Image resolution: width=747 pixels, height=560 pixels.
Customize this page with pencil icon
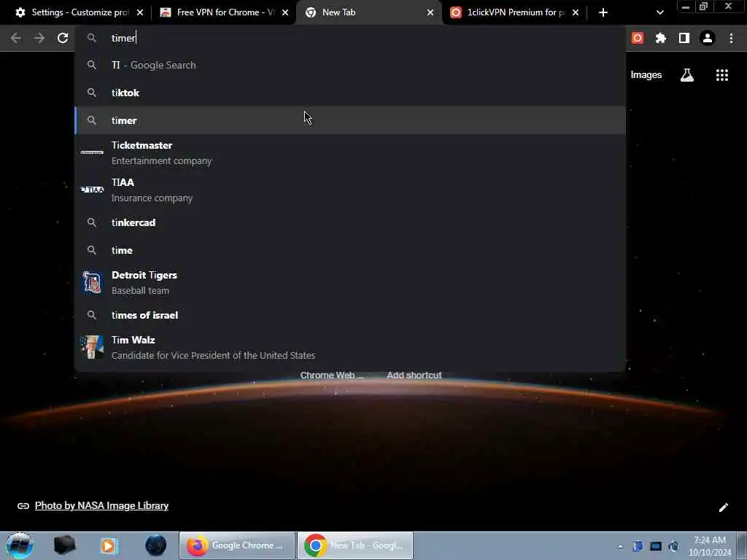[723, 507]
